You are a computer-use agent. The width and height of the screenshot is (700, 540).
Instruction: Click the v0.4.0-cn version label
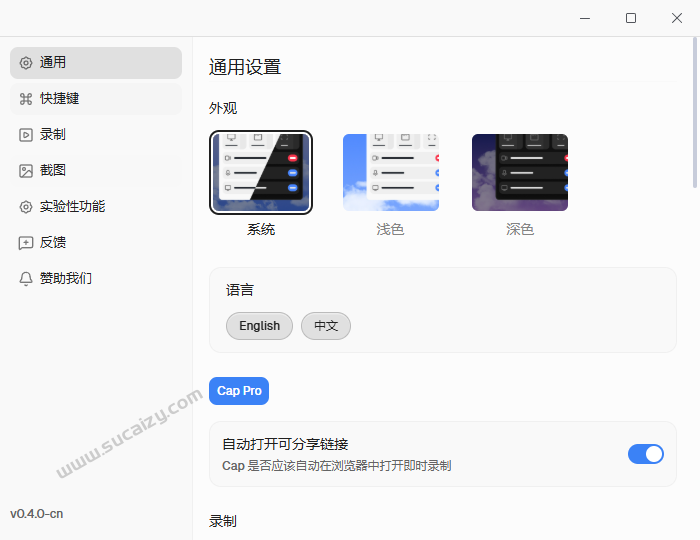37,514
